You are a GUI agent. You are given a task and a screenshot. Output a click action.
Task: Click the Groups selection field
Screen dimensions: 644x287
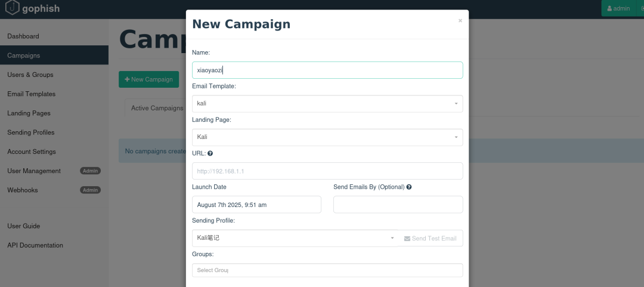click(327, 270)
